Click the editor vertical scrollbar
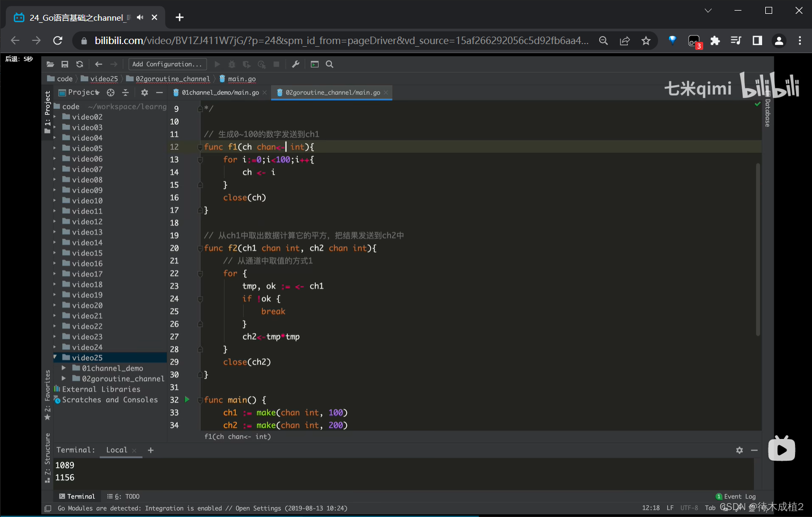This screenshot has height=517, width=812. click(758, 249)
